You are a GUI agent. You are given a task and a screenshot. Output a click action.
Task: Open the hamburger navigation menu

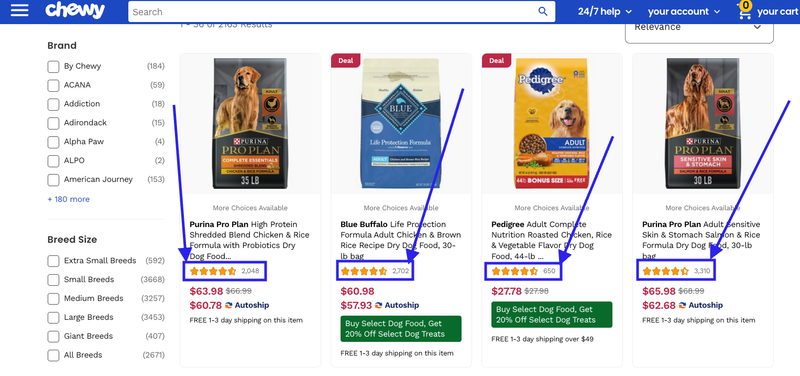[19, 11]
